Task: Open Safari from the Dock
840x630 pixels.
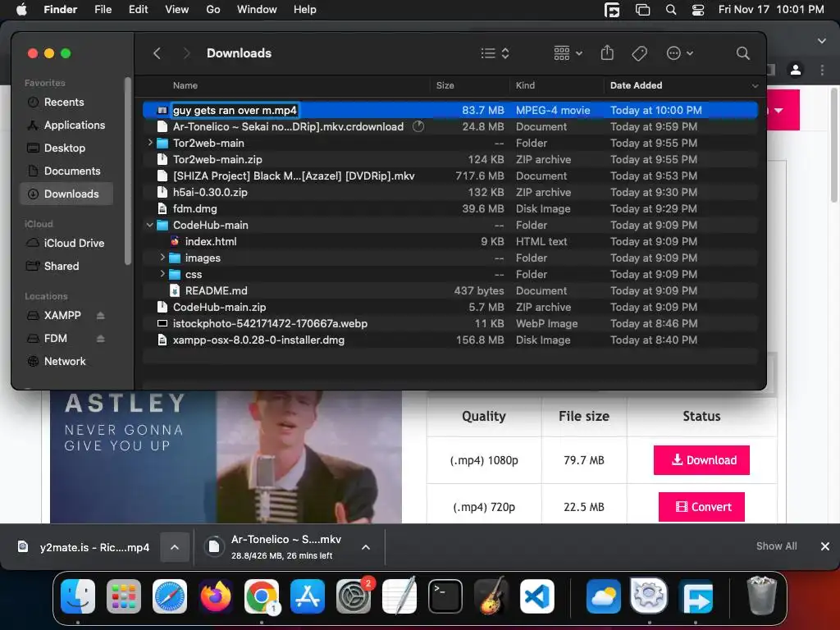Action: click(170, 596)
